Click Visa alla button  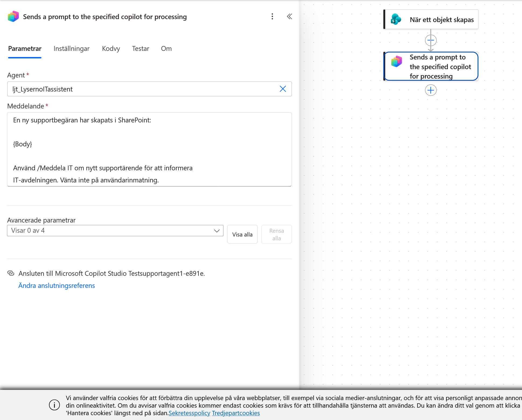coord(242,234)
